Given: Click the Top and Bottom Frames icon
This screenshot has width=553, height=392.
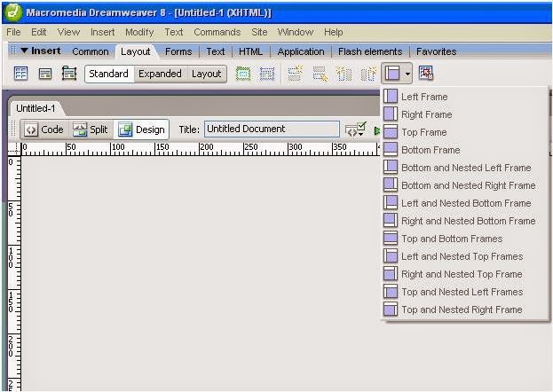Looking at the screenshot, I should tap(391, 238).
